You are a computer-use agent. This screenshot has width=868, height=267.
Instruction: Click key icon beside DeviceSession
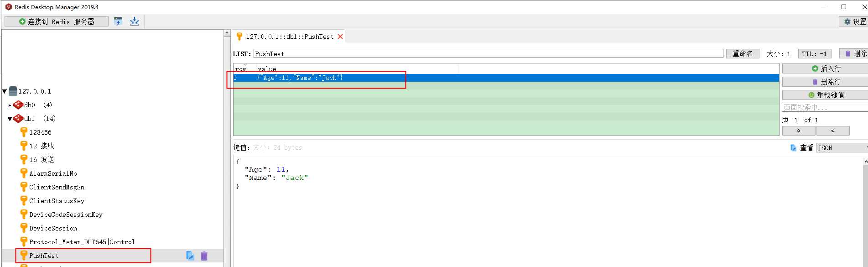tap(24, 228)
